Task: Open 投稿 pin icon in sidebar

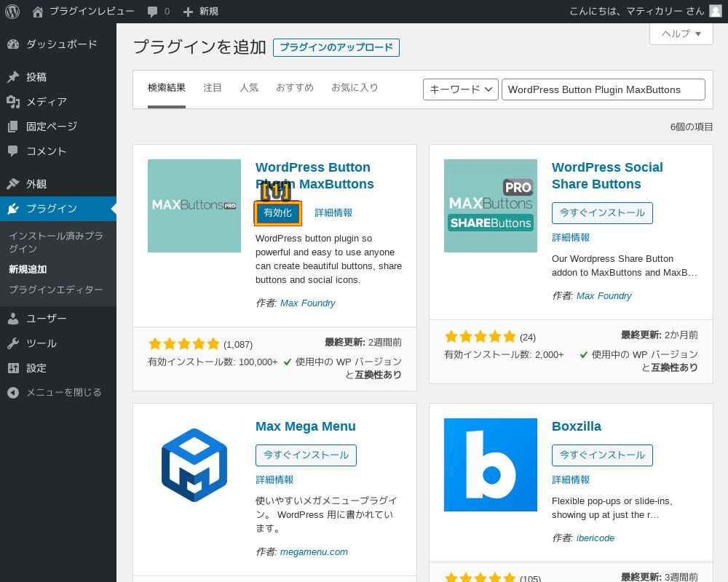Action: point(13,77)
